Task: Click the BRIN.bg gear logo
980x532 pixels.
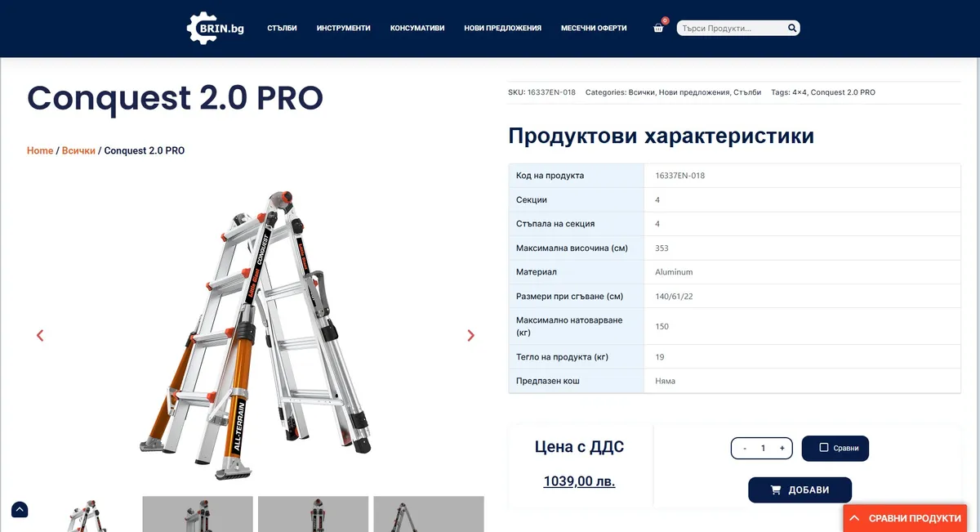Action: [x=215, y=28]
